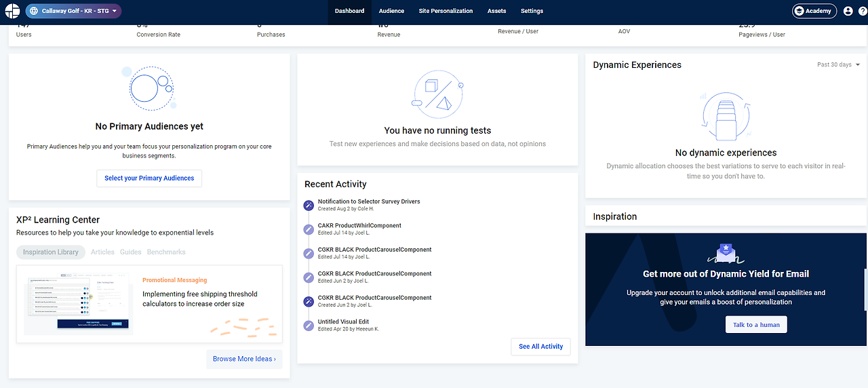Image resolution: width=868 pixels, height=388 pixels.
Task: Click the globe icon in site selector
Action: click(x=33, y=11)
